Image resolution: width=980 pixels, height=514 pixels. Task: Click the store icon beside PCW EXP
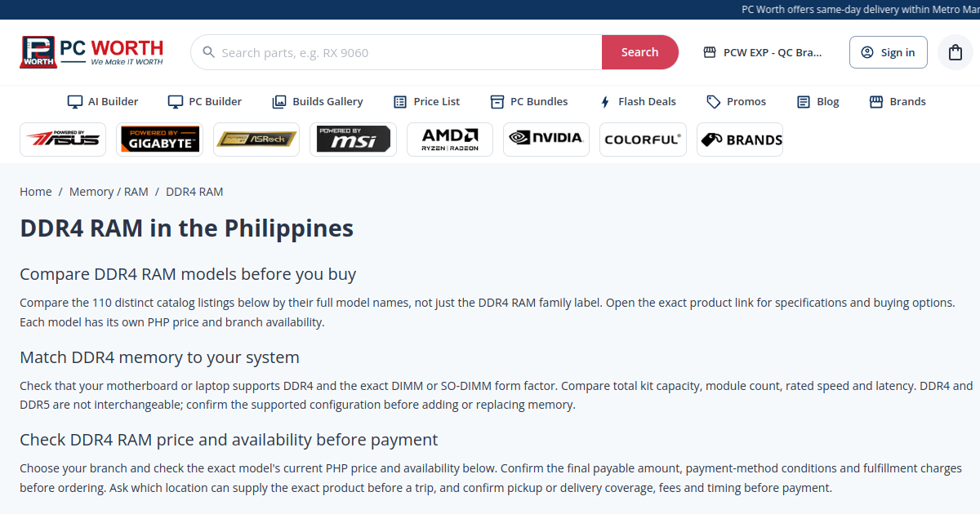coord(710,52)
